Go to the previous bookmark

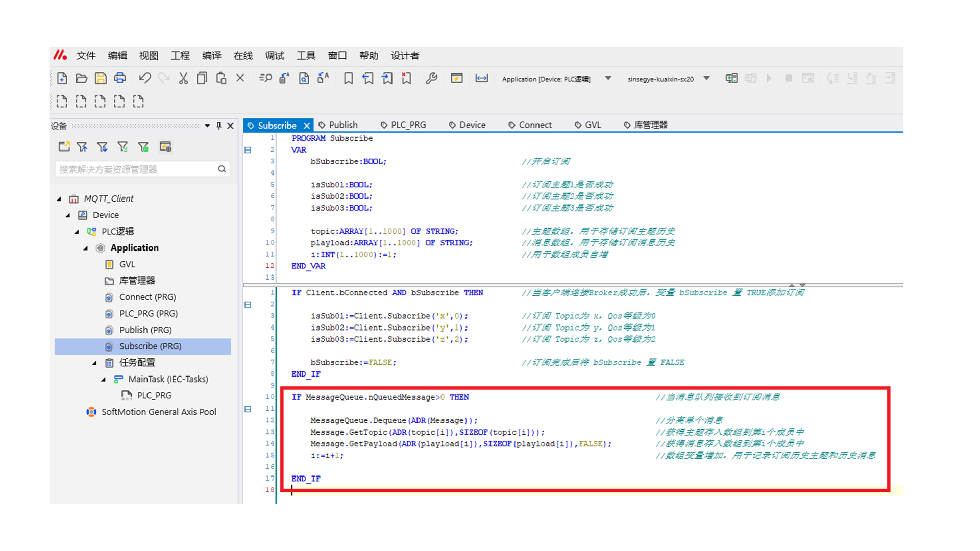coord(367,78)
